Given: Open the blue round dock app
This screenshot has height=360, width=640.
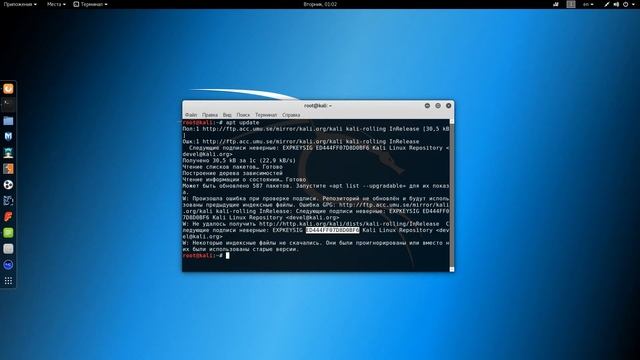Looking at the screenshot, I should 8,264.
